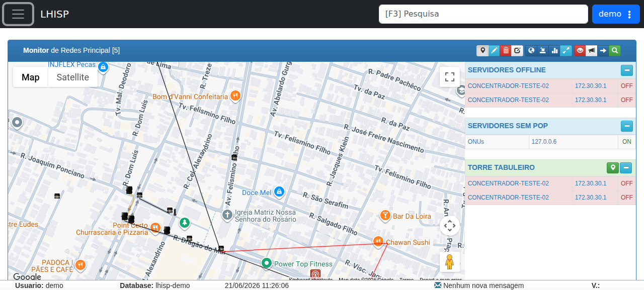Click the edit-square compose icon
Viewport: 644px width, 290px height.
click(x=517, y=50)
